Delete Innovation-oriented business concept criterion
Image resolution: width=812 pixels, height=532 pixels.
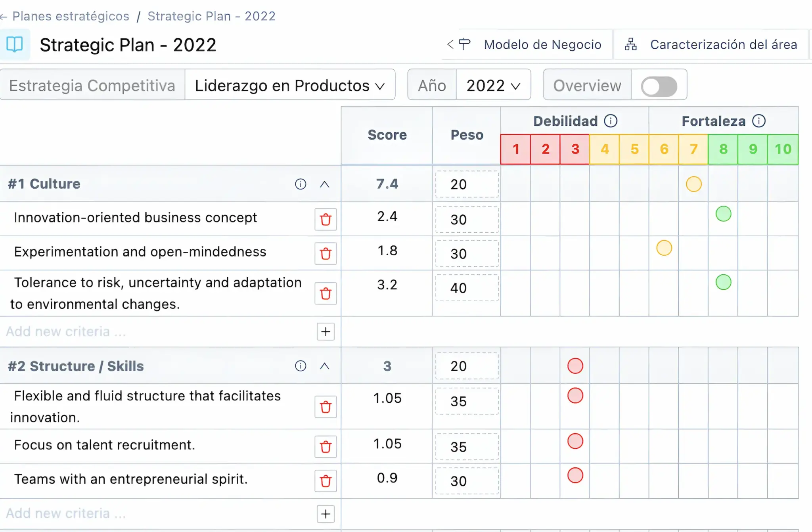(326, 219)
